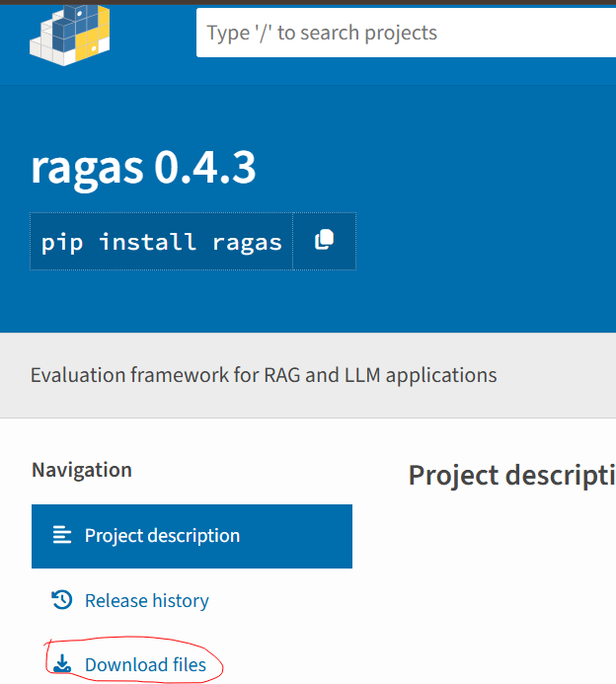Click the Project description lines icon

tap(62, 535)
